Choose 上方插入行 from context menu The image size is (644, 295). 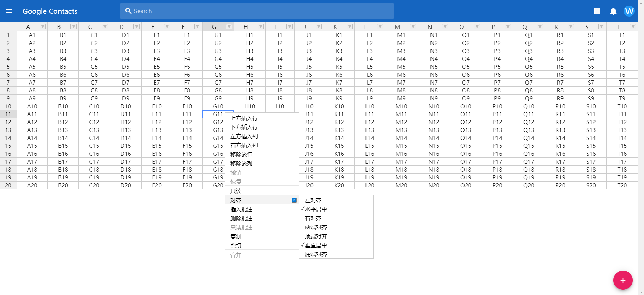tap(262, 118)
